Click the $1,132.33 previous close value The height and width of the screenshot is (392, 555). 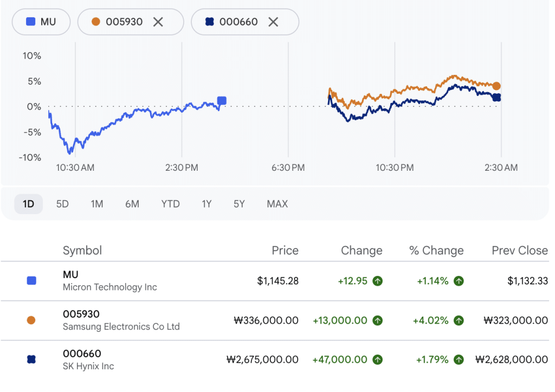527,281
